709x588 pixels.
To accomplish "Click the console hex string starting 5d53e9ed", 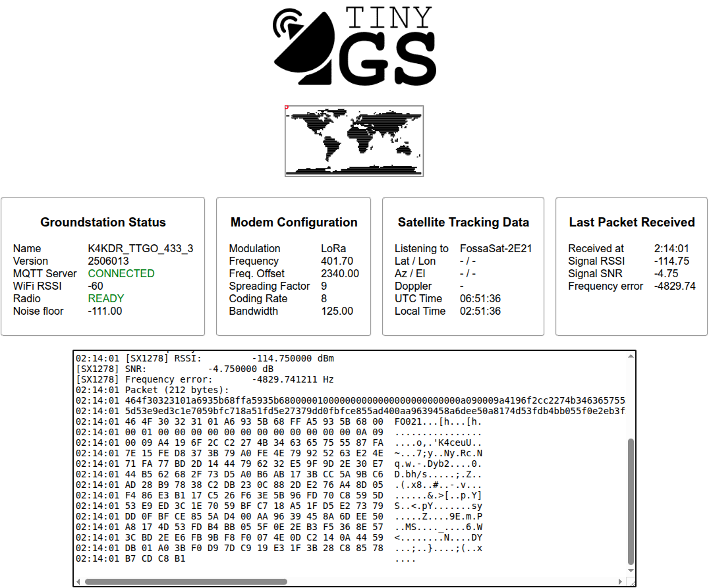I will [x=376, y=412].
